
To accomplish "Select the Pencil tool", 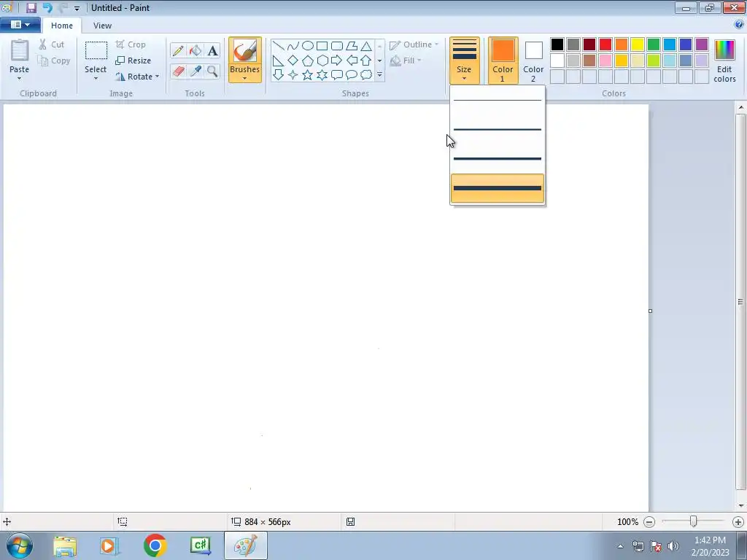I will click(178, 50).
